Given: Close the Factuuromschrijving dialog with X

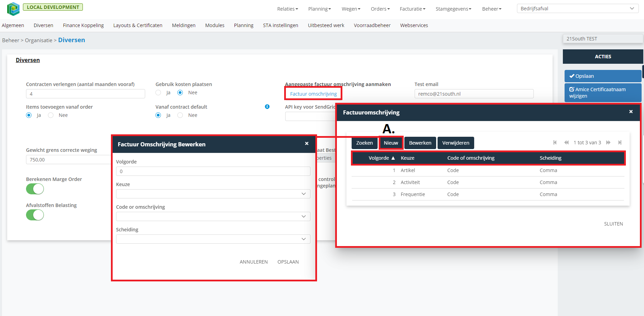Looking at the screenshot, I should (631, 112).
